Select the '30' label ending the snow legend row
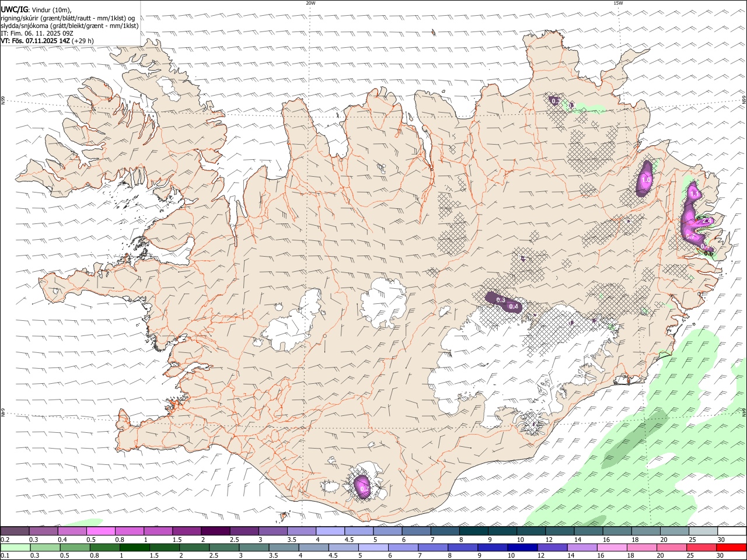Screen dimensions: 747x560 721,540
